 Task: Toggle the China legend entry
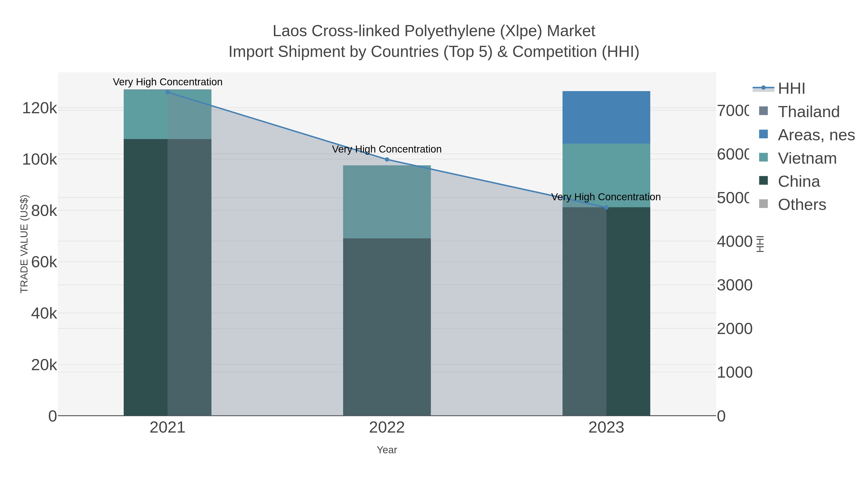(x=789, y=181)
